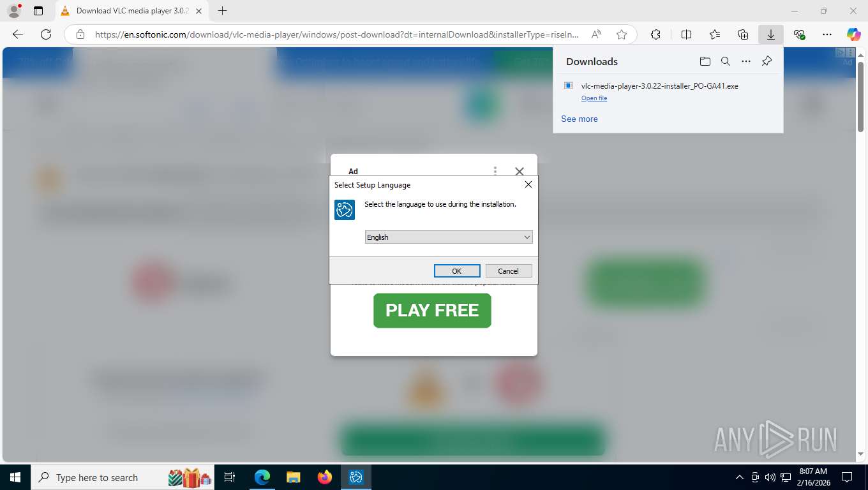
Task: Open tab actions menu icon
Action: [x=38, y=11]
